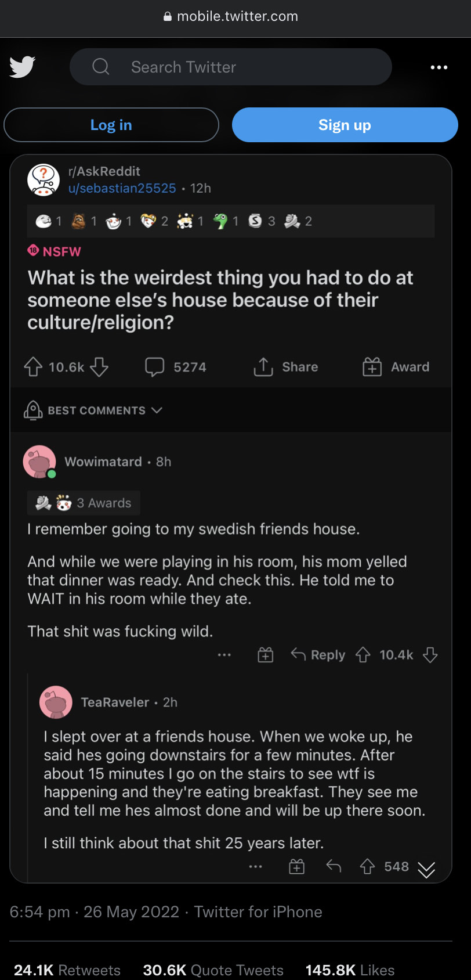This screenshot has width=471, height=980.
Task: Open u/sebastian25525 profile link
Action: coord(122,188)
